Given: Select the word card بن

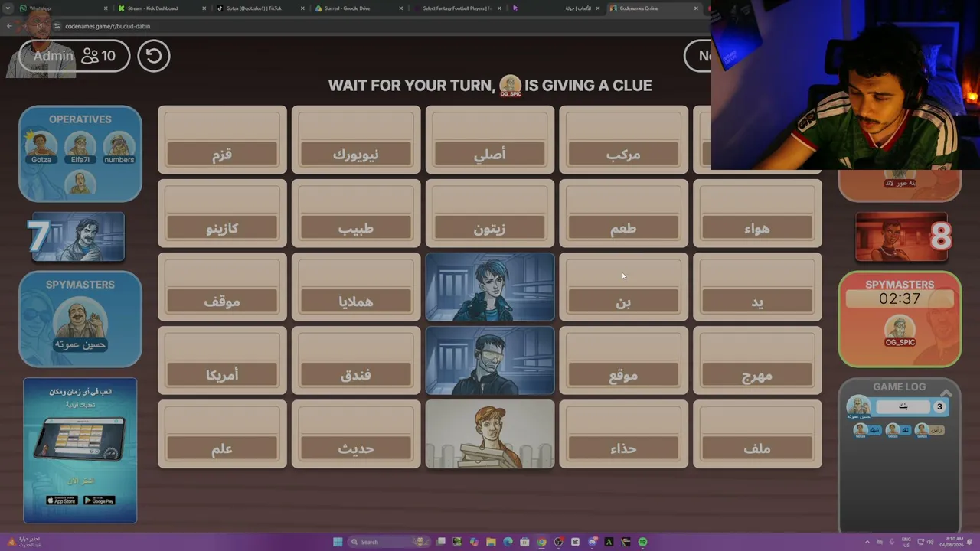Looking at the screenshot, I should (623, 287).
